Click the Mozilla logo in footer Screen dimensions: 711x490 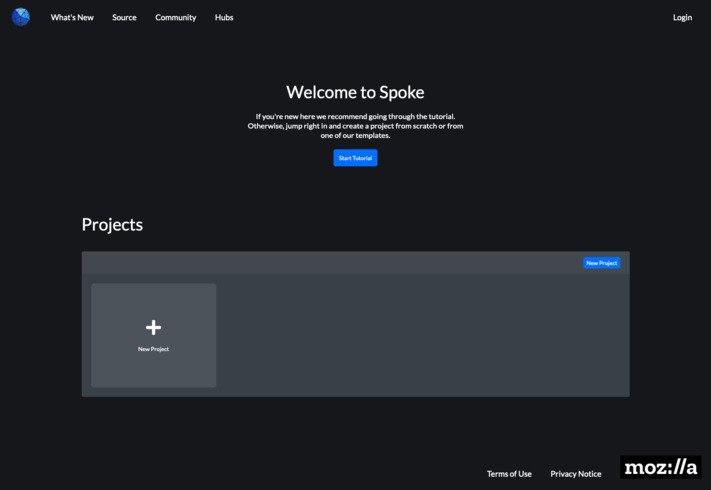(x=660, y=467)
